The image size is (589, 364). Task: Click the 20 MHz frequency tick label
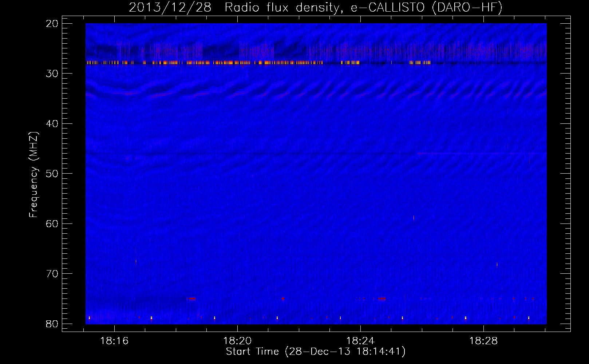pos(52,24)
